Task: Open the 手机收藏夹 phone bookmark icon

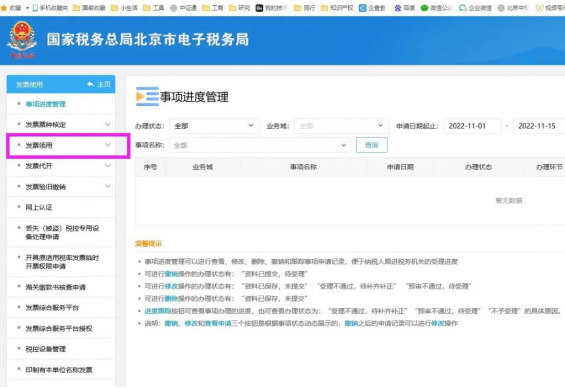Action: (x=35, y=8)
